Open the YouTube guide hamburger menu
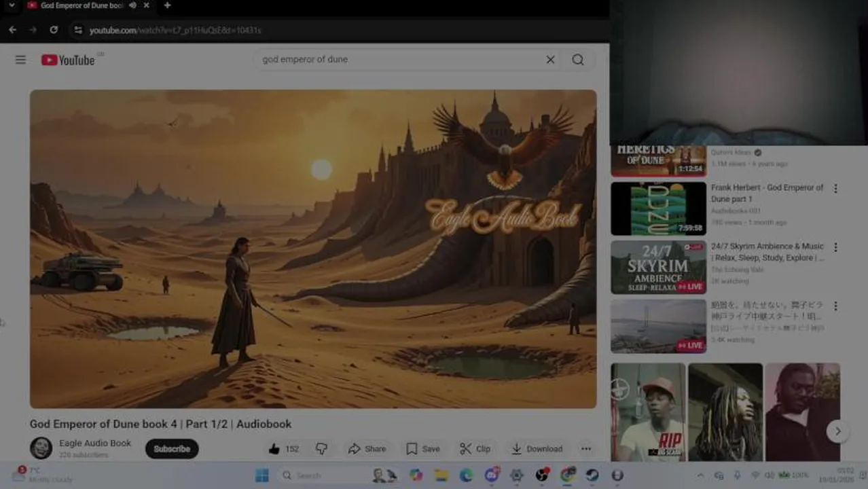The width and height of the screenshot is (868, 489). pyautogui.click(x=20, y=60)
